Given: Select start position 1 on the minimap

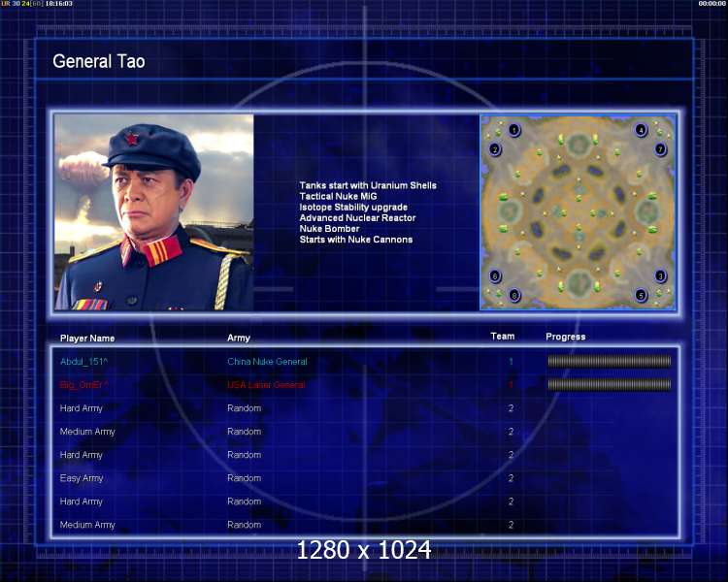Looking at the screenshot, I should 513,129.
